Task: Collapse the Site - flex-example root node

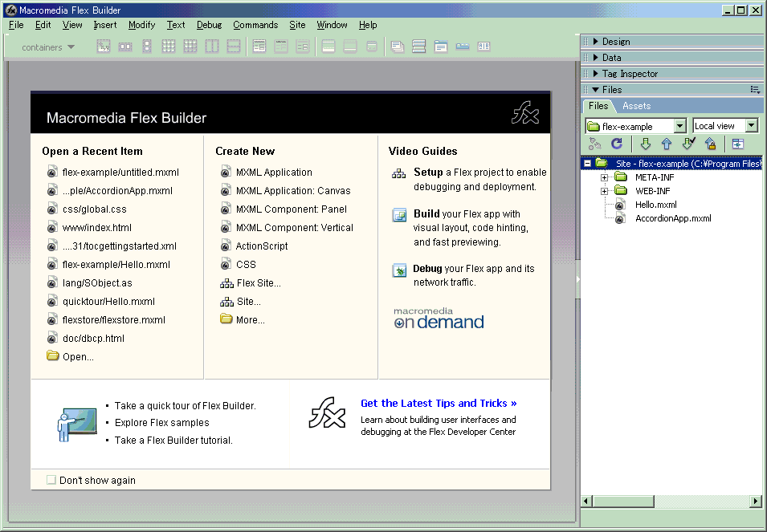Action: coord(587,164)
